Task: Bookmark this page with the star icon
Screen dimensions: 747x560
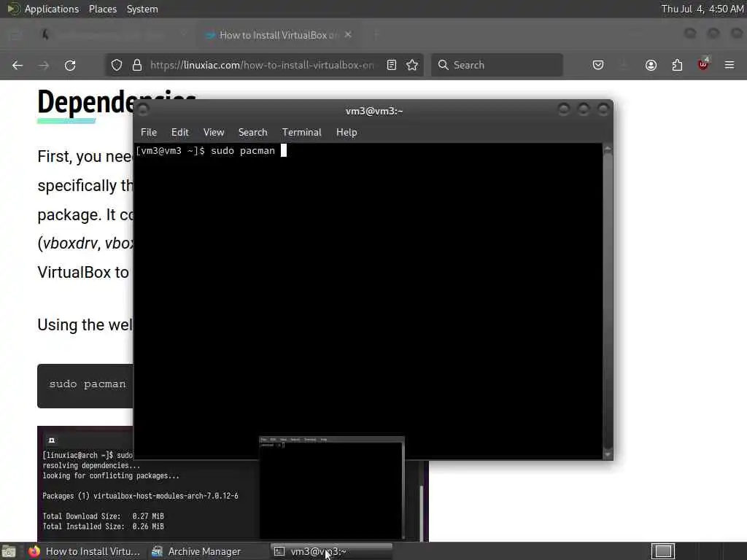Action: pos(413,65)
